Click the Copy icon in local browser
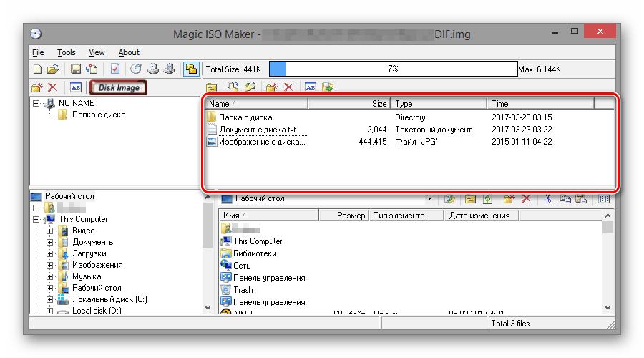This screenshot has width=644, height=358. 565,199
